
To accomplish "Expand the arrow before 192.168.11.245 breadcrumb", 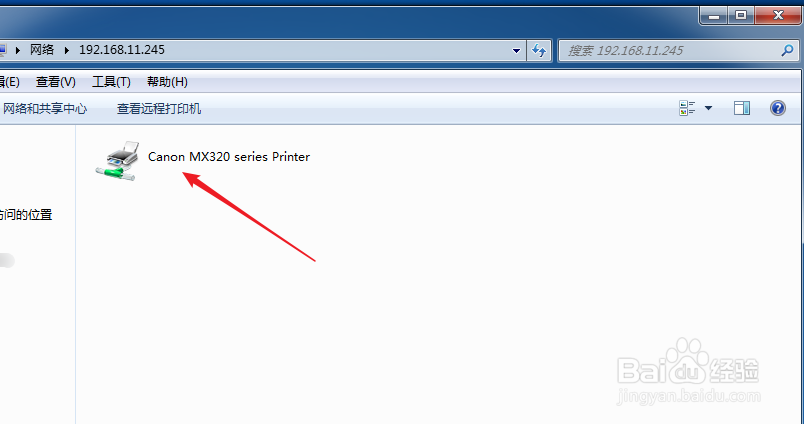I will 66,50.
